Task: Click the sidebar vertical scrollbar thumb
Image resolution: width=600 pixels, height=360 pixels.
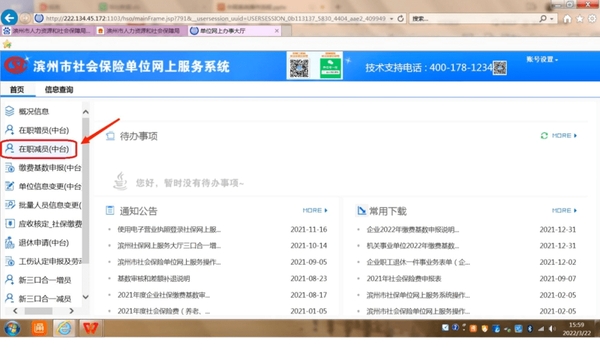Action: [86, 190]
